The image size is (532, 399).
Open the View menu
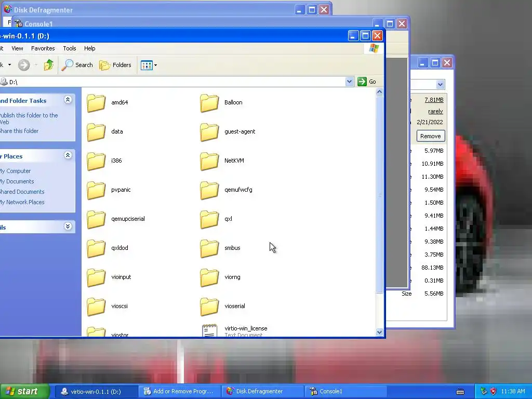point(17,48)
